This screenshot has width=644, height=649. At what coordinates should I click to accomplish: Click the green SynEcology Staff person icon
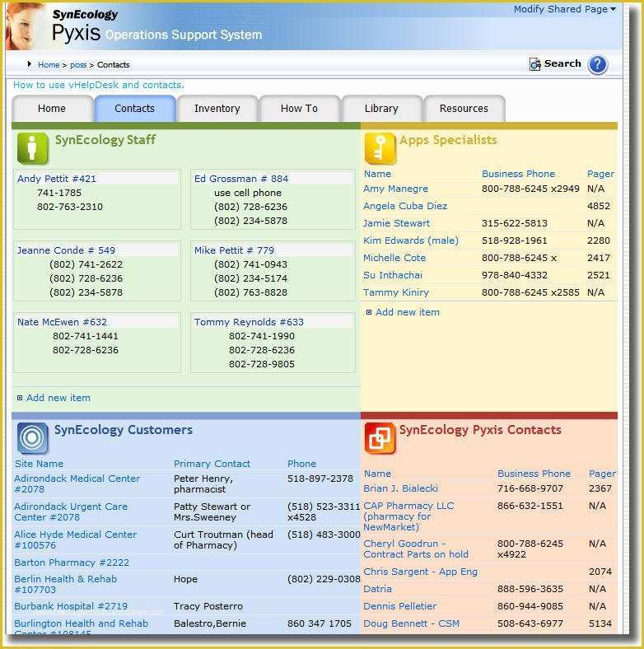pyautogui.click(x=32, y=148)
